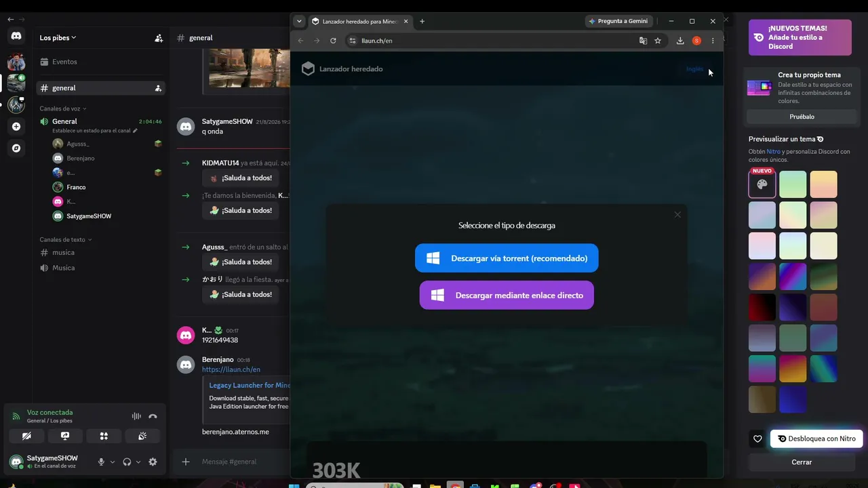Click invite people icon beside Los pibes

[x=159, y=38]
